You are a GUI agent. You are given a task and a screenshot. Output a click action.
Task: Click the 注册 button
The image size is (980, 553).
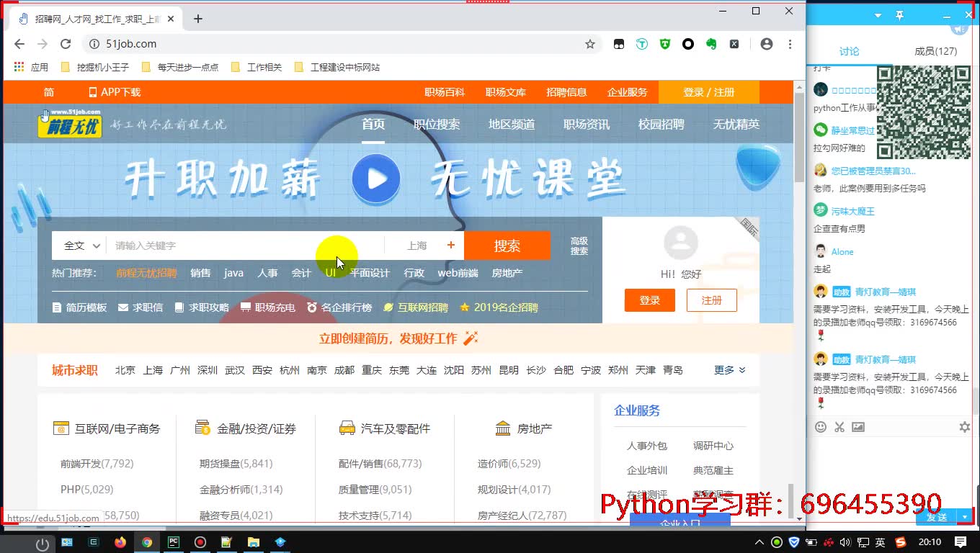click(712, 300)
